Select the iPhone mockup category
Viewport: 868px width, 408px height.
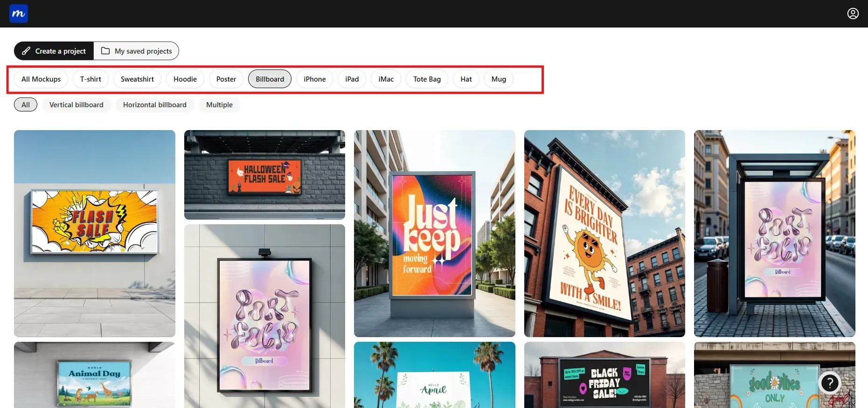click(x=314, y=79)
